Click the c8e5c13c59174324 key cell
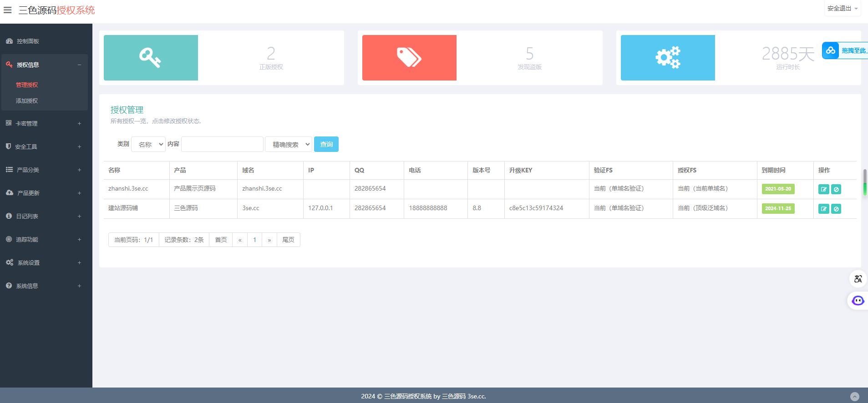The height and width of the screenshot is (403, 868). pyautogui.click(x=536, y=208)
